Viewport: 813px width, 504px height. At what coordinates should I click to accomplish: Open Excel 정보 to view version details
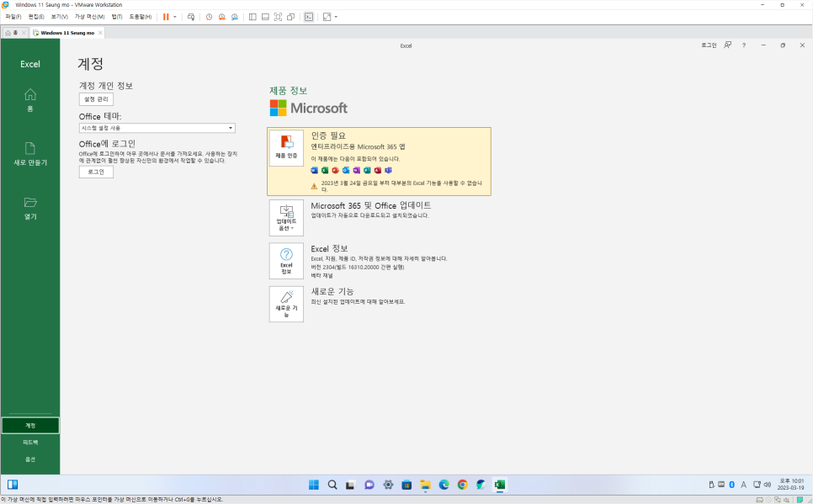point(286,261)
